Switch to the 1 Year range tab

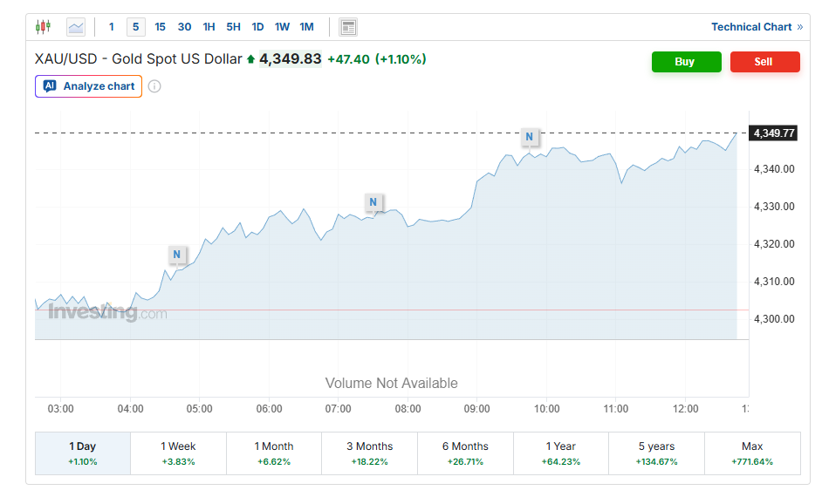click(x=560, y=453)
